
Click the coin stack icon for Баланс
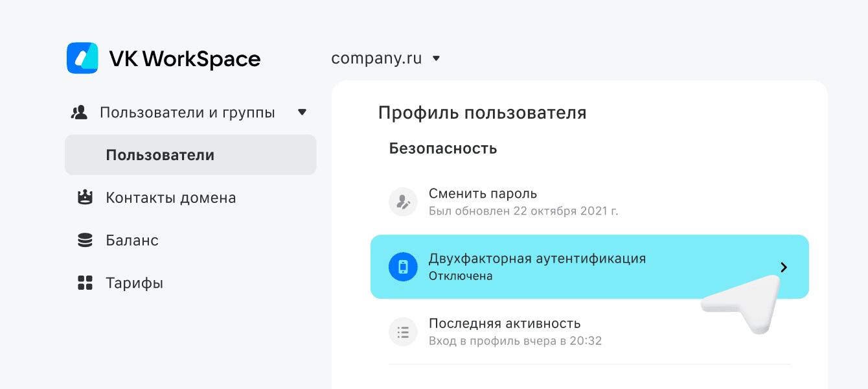pos(85,241)
